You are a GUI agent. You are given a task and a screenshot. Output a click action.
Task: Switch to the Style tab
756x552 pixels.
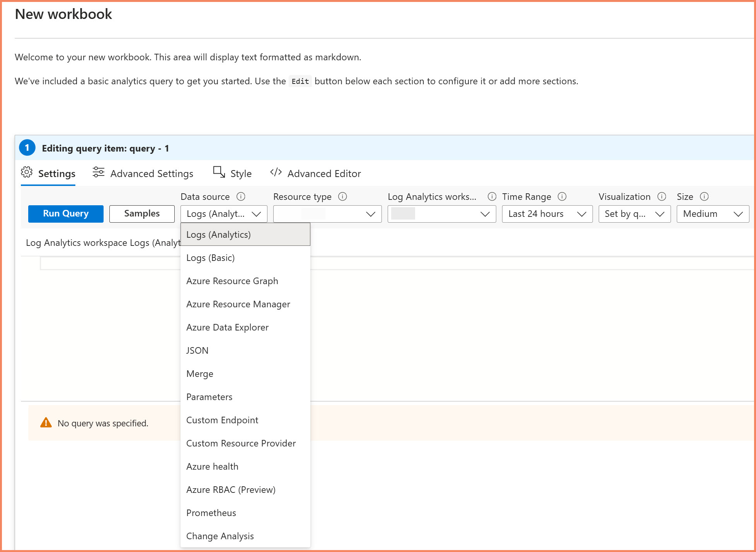coord(232,174)
